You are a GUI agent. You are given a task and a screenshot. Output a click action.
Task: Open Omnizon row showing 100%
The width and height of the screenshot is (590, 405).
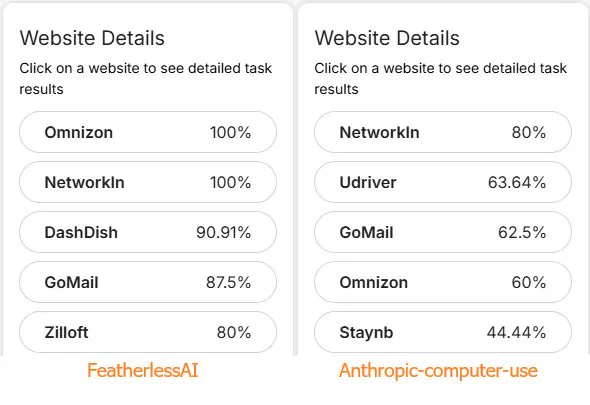click(148, 132)
